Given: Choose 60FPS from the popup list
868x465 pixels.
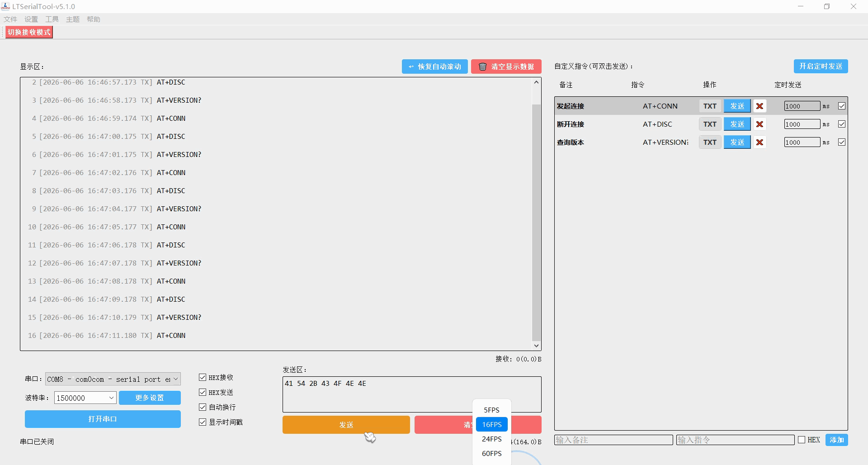Looking at the screenshot, I should tap(491, 453).
